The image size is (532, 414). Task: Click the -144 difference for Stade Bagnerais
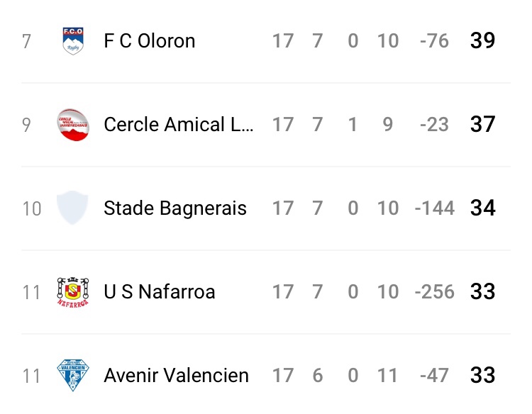pos(434,208)
